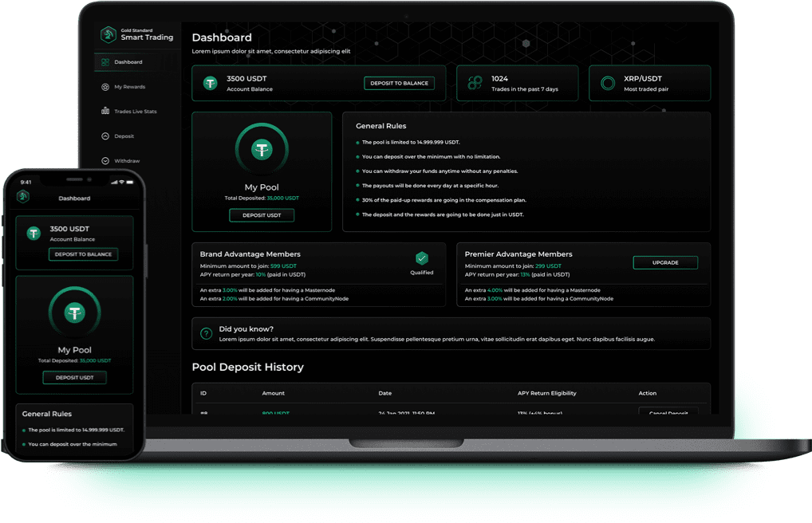Screen dimensions: 812x523
Task: Click the 9:41 time on phone status bar
Action: [x=26, y=183]
